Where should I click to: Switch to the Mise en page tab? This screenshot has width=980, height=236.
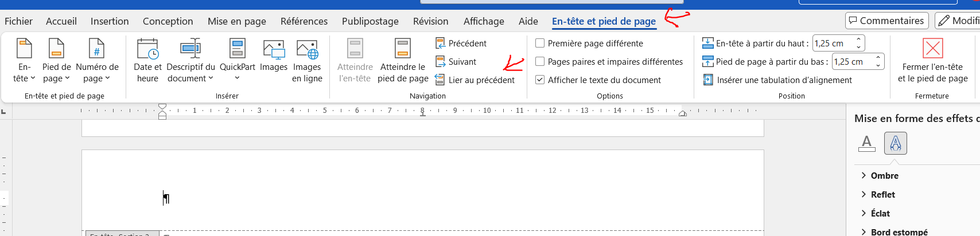point(237,21)
